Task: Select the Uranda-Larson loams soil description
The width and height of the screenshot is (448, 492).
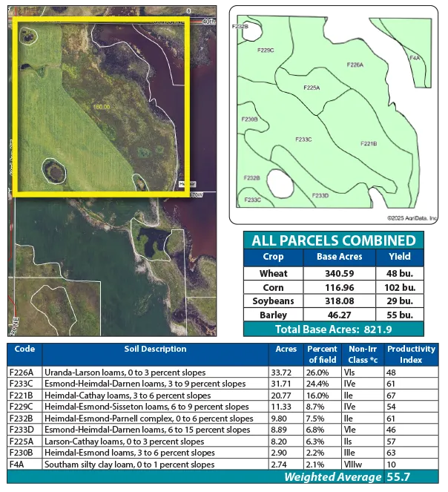Action: click(x=125, y=372)
